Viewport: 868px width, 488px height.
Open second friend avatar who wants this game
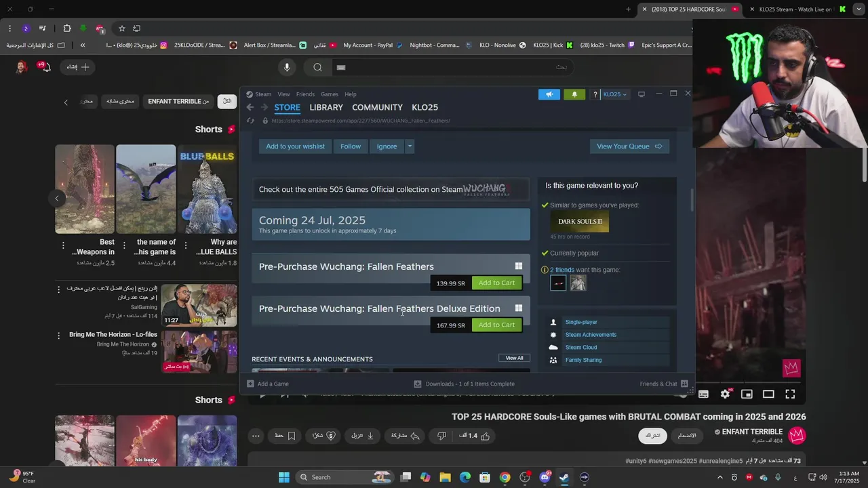pyautogui.click(x=578, y=283)
